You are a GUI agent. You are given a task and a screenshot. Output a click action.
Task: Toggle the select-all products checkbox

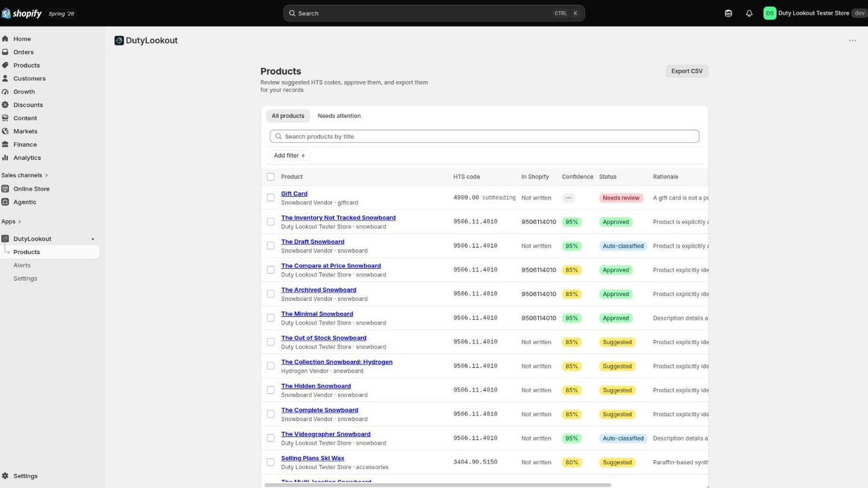tap(271, 177)
